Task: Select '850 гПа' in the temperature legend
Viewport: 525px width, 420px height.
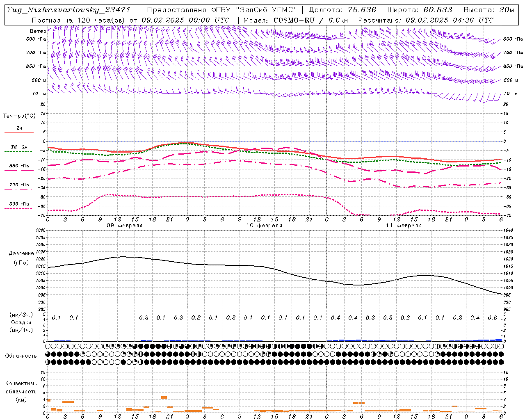Action: pyautogui.click(x=19, y=166)
